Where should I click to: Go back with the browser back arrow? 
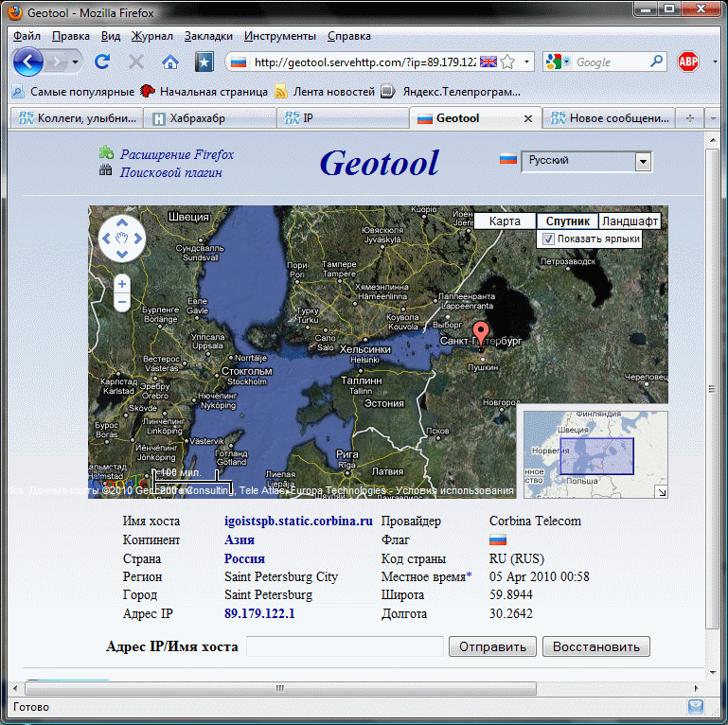(27, 62)
